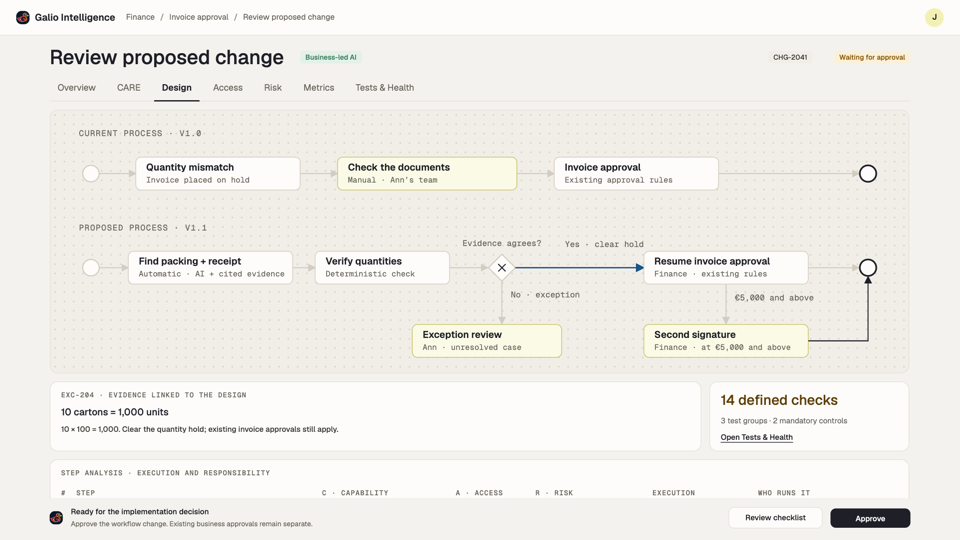This screenshot has height=540, width=960.
Task: Select the Second signature node
Action: 726,340
